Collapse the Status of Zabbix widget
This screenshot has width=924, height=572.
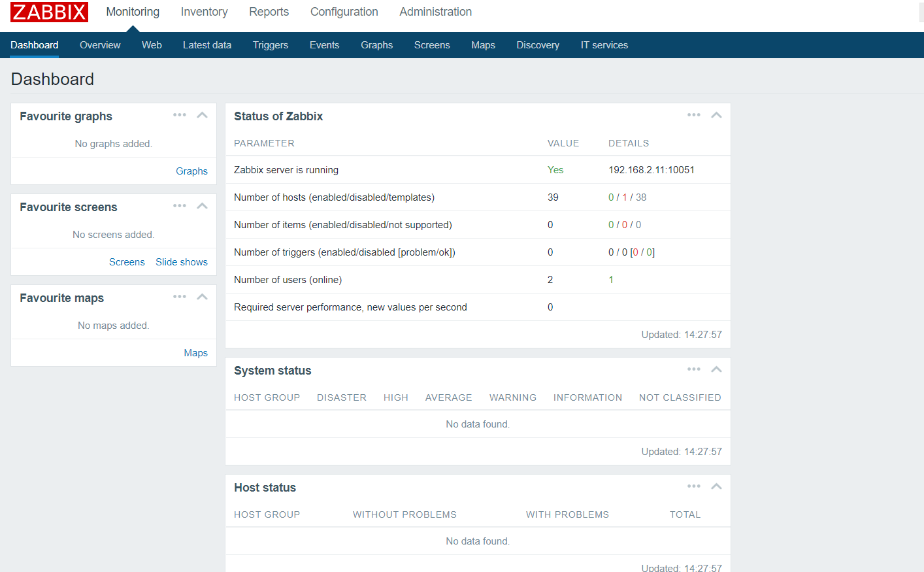click(x=717, y=115)
